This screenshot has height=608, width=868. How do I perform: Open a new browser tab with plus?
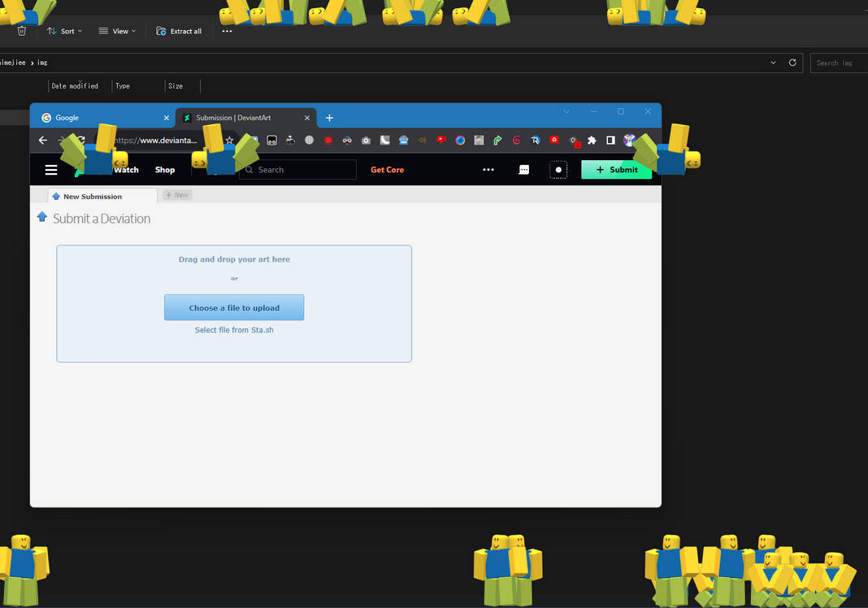(x=329, y=118)
